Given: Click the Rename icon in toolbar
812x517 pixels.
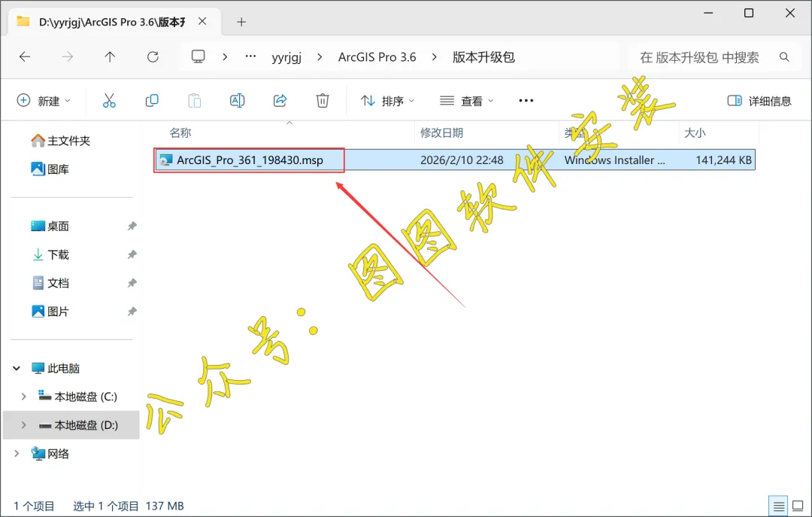Looking at the screenshot, I should click(237, 101).
